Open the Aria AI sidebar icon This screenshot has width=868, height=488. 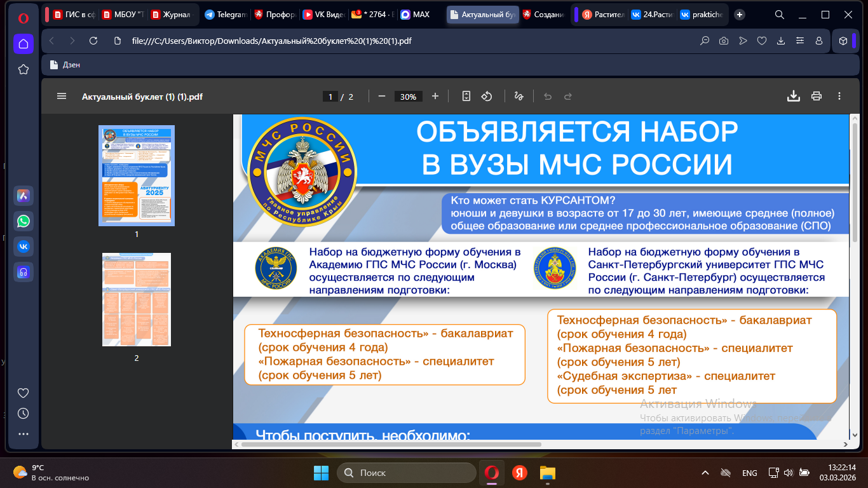click(x=24, y=196)
